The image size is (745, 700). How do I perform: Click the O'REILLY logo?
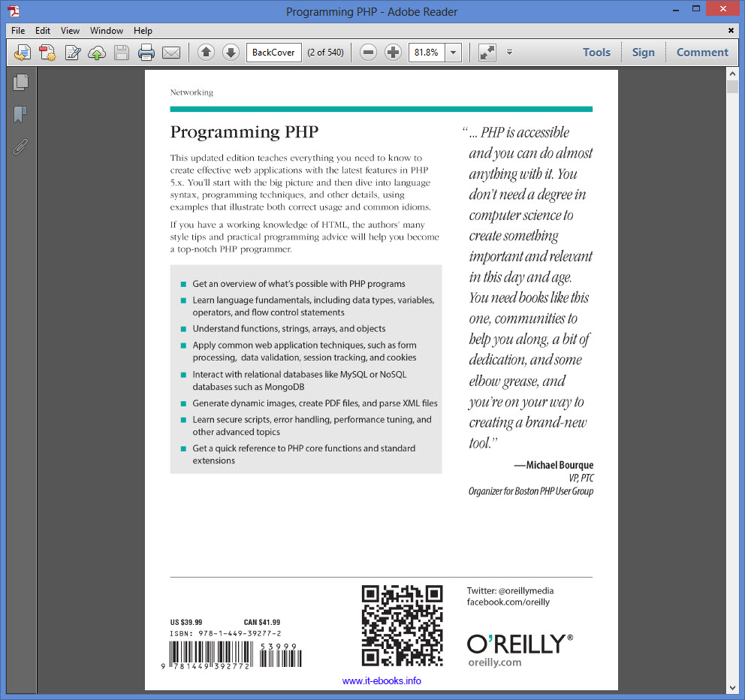[x=520, y=644]
